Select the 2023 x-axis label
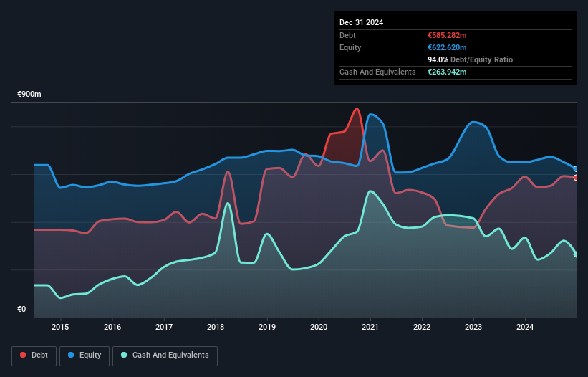 (x=473, y=327)
